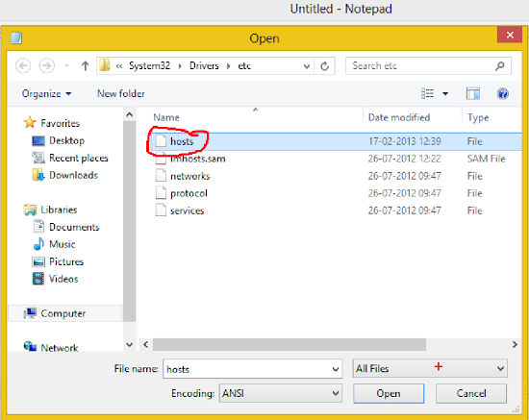The width and height of the screenshot is (529, 420).
Task: Select Libraries in the navigation pane
Action: pos(50,210)
